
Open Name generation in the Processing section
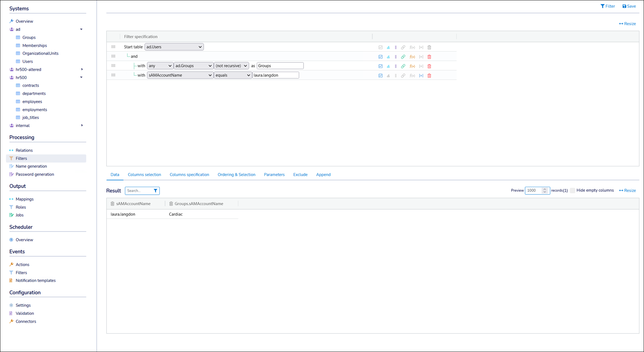point(31,166)
